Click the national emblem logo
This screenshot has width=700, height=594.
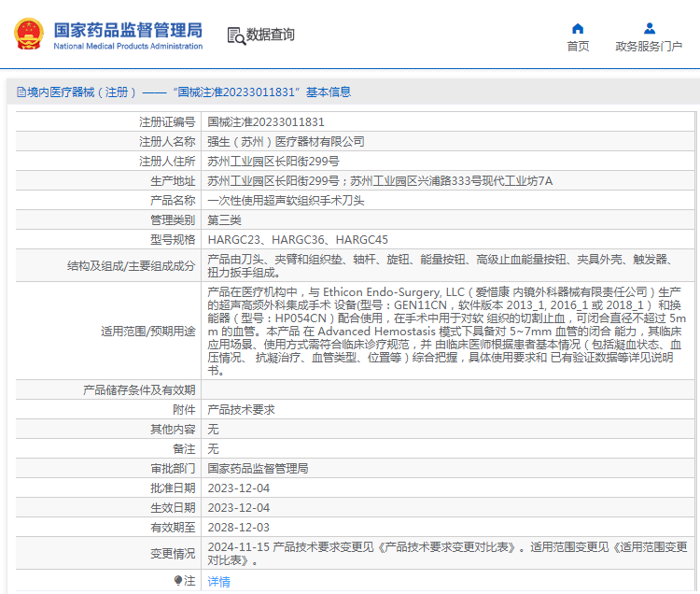pos(29,34)
